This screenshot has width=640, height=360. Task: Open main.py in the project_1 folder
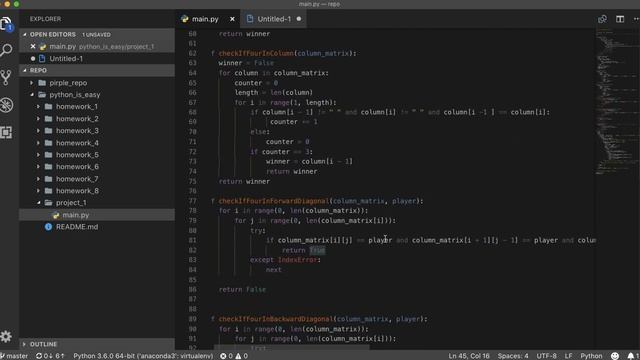(97, 215)
